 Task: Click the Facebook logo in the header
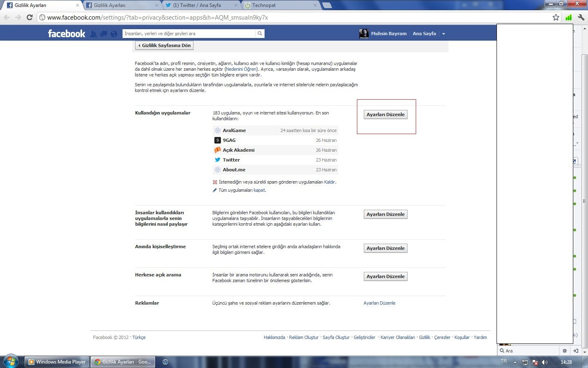[67, 34]
